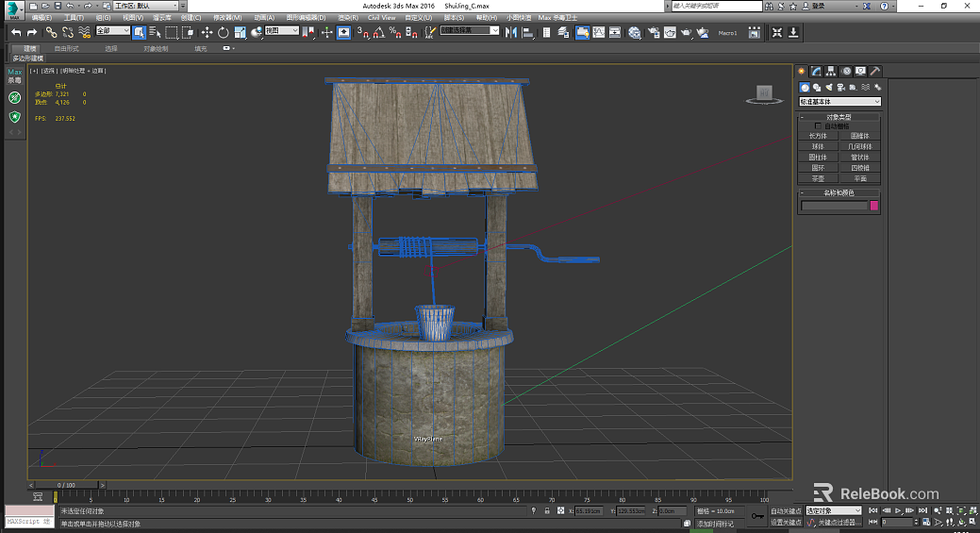Select the Lights category icon
This screenshot has width=980, height=533.
pos(829,88)
